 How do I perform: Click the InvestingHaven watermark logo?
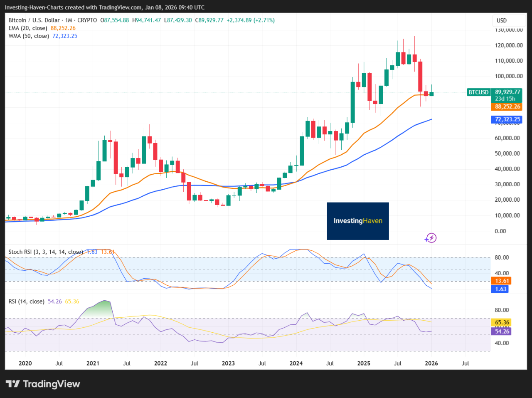358,221
